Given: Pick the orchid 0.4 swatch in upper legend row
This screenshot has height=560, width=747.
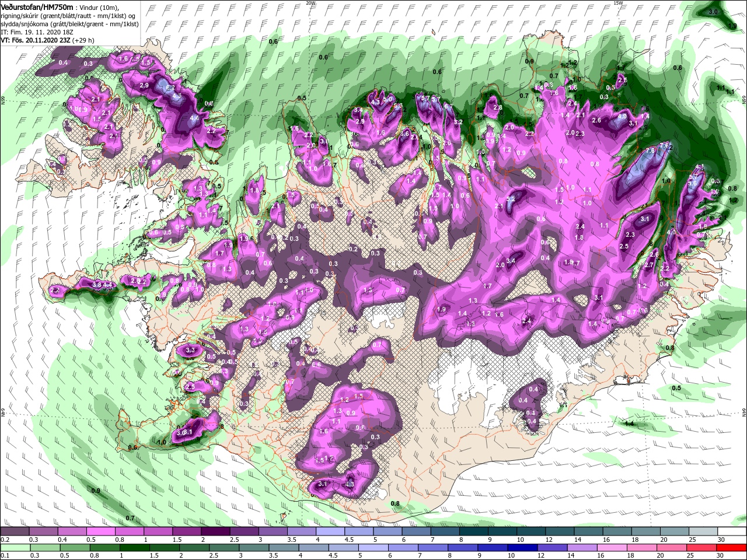Looking at the screenshot, I should tap(72, 531).
